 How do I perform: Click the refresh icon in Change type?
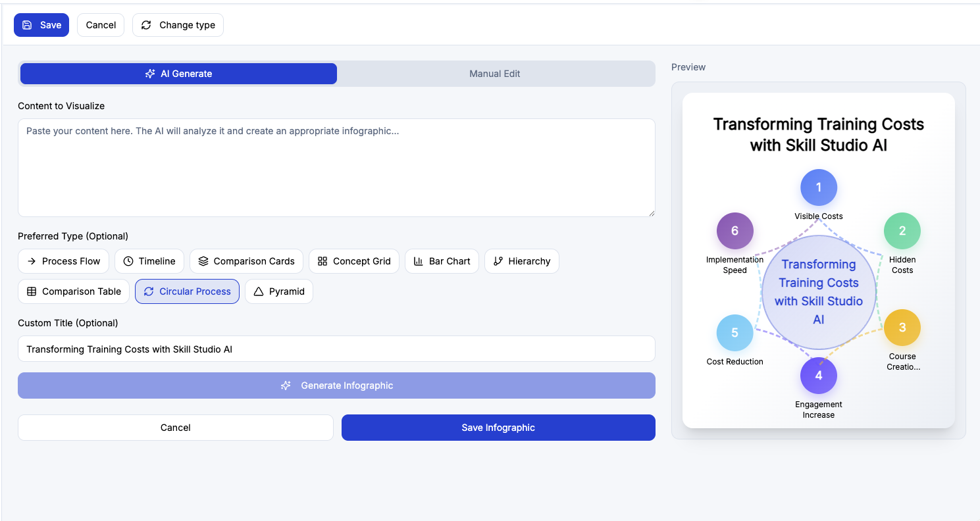click(x=146, y=25)
